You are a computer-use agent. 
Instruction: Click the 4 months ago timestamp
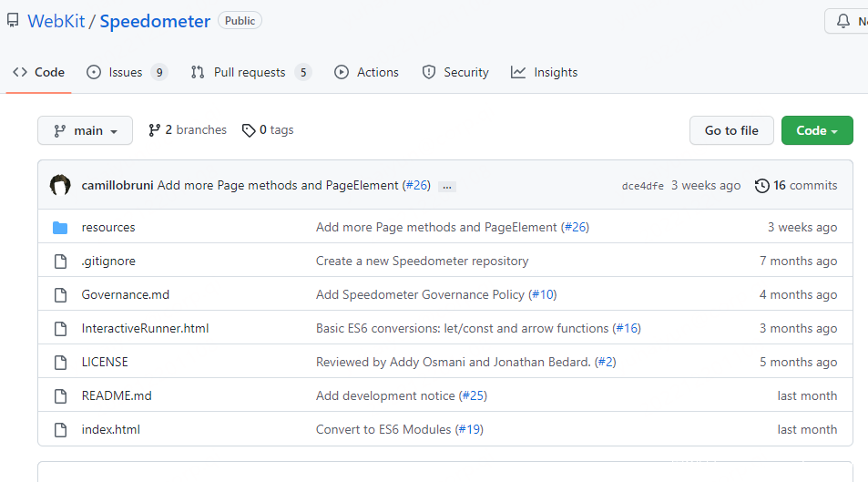tap(798, 294)
